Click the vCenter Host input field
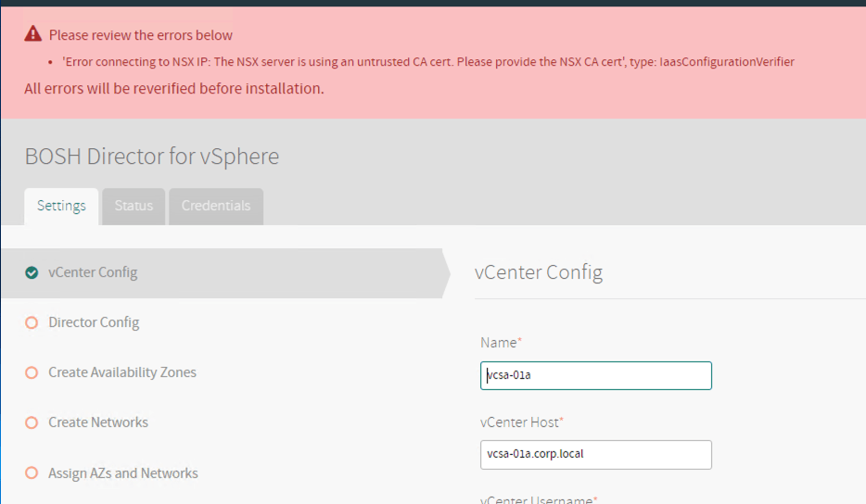This screenshot has height=504, width=866. 595,454
